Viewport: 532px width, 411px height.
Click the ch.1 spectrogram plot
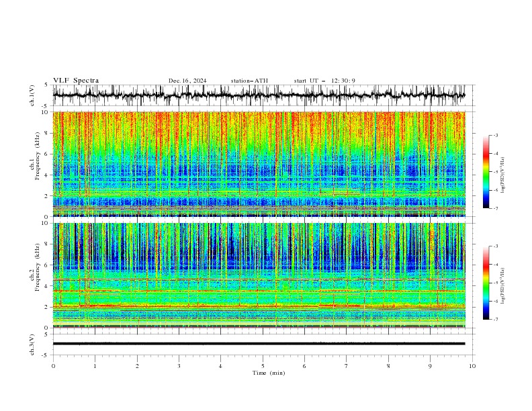tap(259, 164)
